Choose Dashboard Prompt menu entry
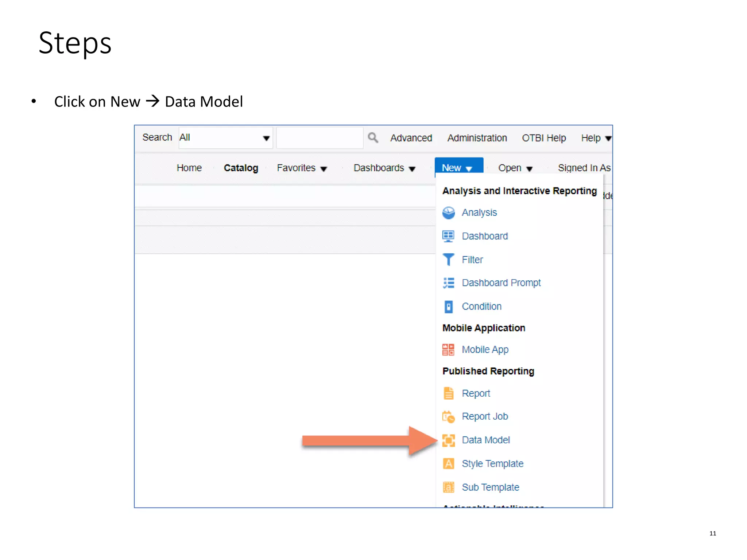The image size is (747, 560). pyautogui.click(x=501, y=283)
